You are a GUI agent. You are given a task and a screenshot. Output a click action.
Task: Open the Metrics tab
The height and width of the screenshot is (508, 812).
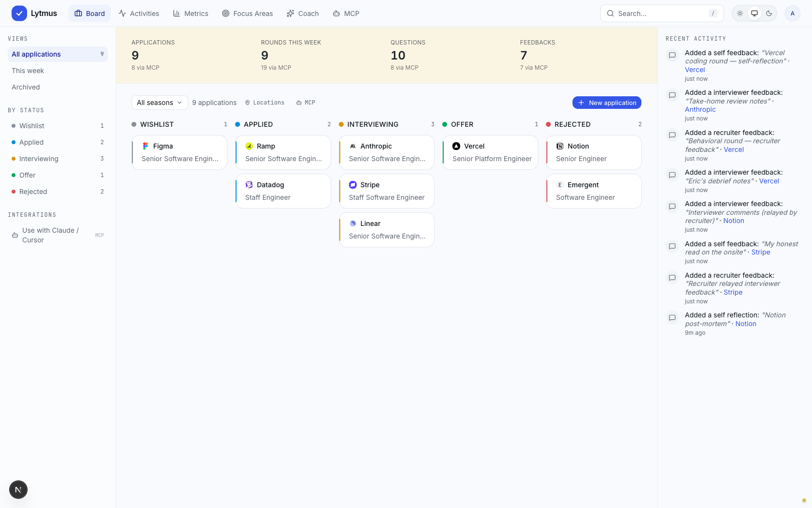pyautogui.click(x=190, y=14)
